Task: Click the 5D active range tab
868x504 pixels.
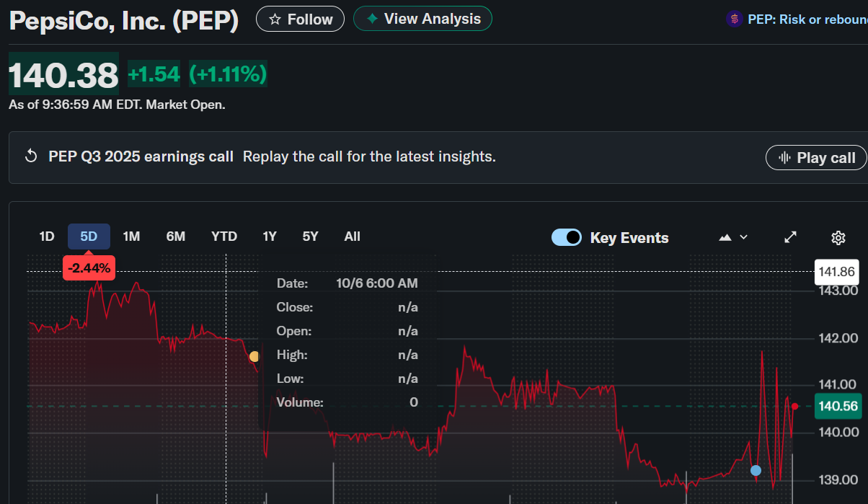Action: point(89,236)
